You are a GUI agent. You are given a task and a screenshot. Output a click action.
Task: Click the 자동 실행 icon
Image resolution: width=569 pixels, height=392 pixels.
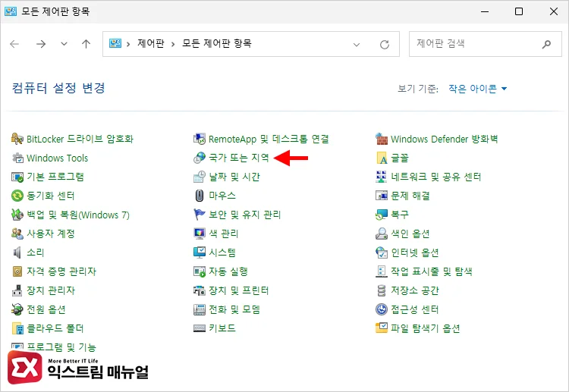click(x=200, y=271)
